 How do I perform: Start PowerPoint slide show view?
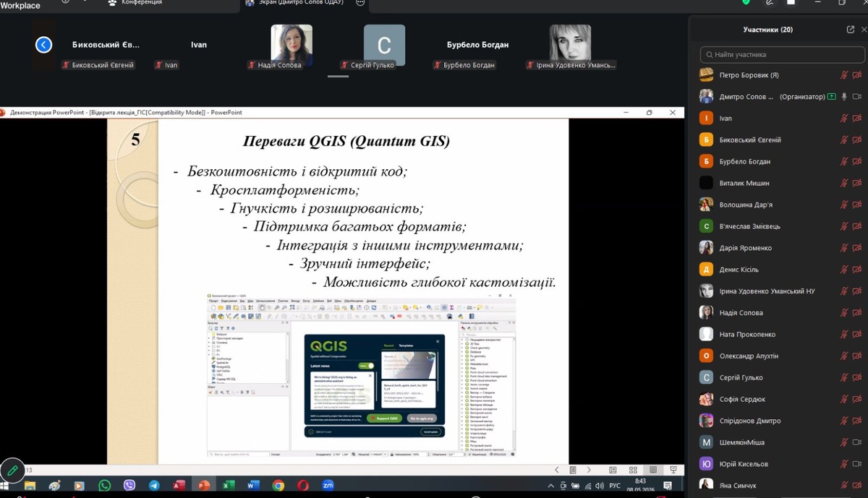673,470
